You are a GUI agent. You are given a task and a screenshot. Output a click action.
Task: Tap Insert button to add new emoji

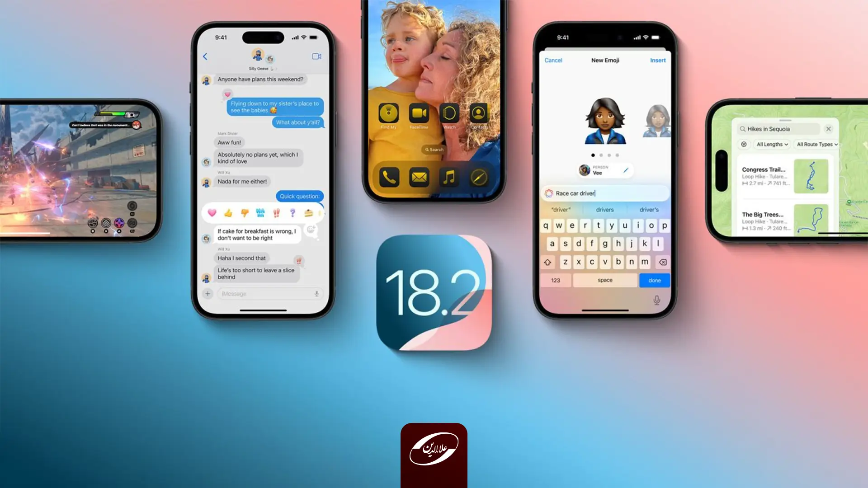point(656,60)
